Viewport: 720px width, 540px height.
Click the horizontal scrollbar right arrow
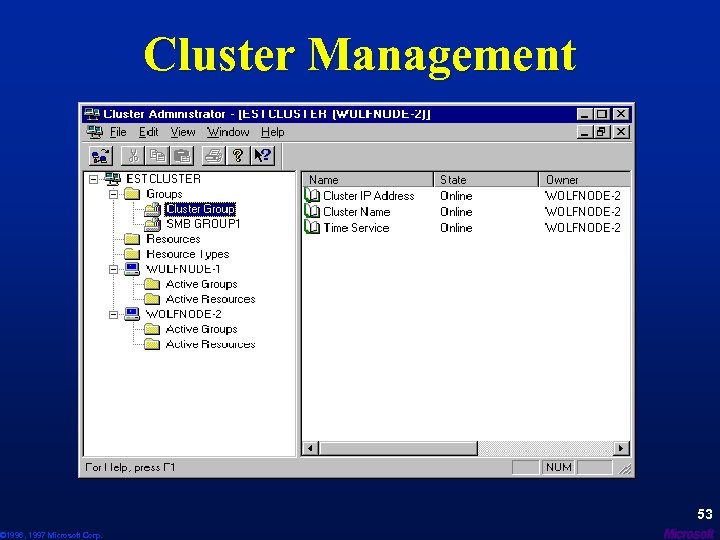tap(621, 448)
